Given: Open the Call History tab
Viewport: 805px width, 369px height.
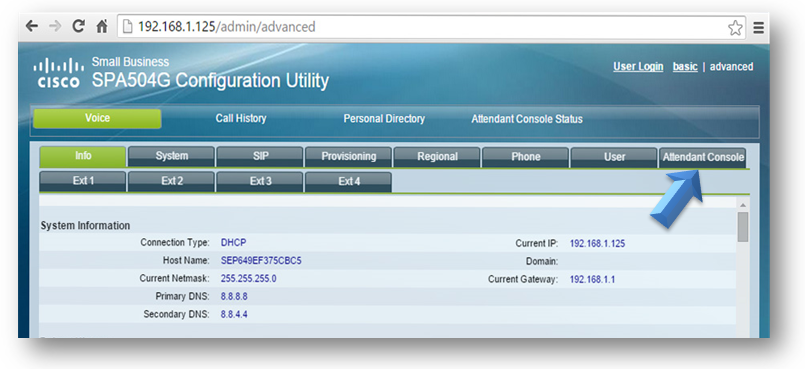Looking at the screenshot, I should click(241, 119).
